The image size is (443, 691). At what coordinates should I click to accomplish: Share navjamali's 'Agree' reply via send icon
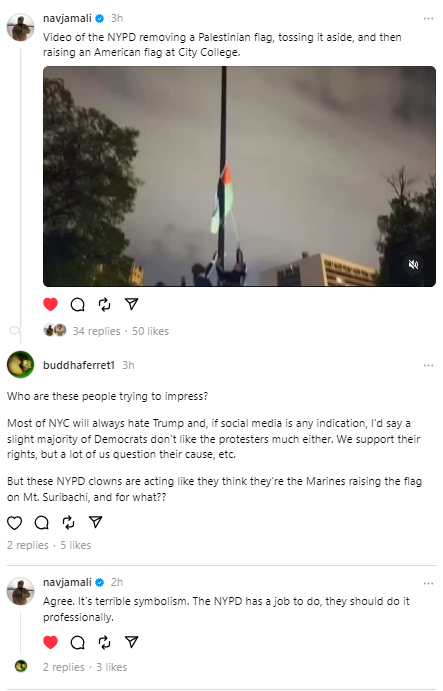pos(131,642)
